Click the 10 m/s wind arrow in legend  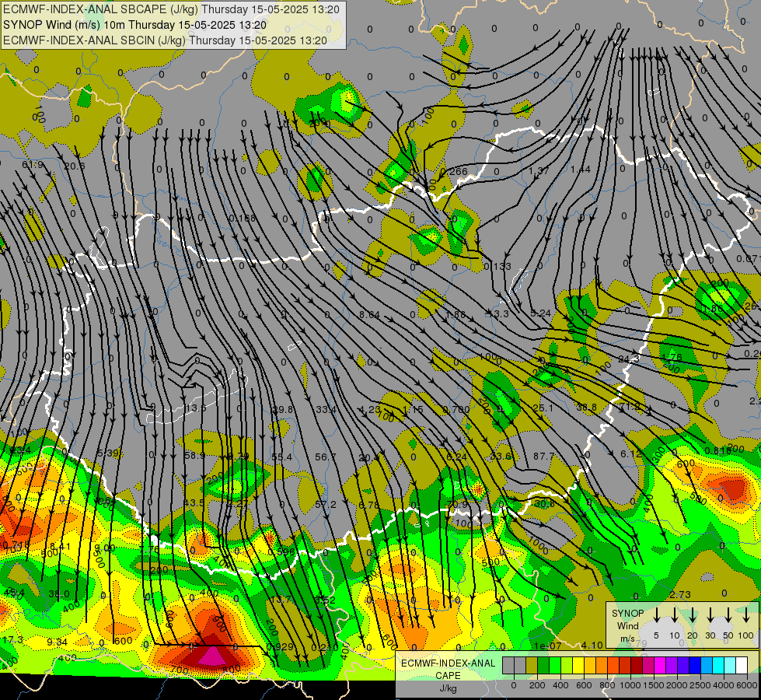tap(674, 616)
